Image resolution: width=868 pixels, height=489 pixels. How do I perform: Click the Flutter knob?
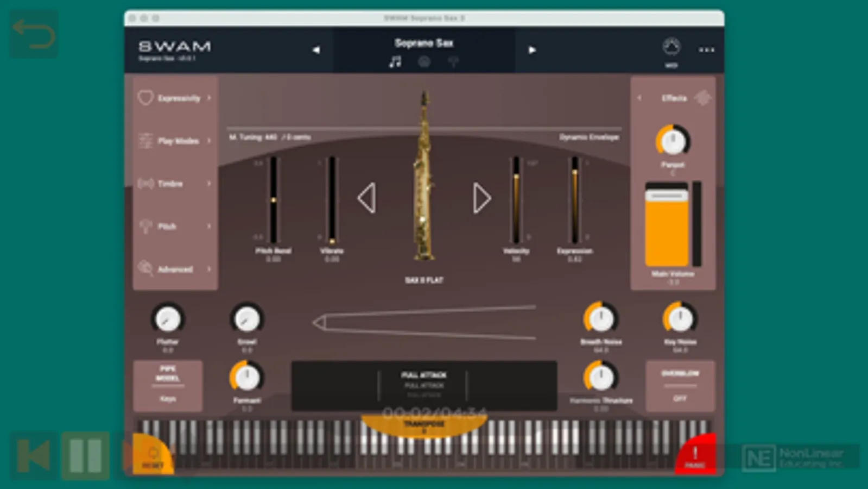click(x=168, y=319)
